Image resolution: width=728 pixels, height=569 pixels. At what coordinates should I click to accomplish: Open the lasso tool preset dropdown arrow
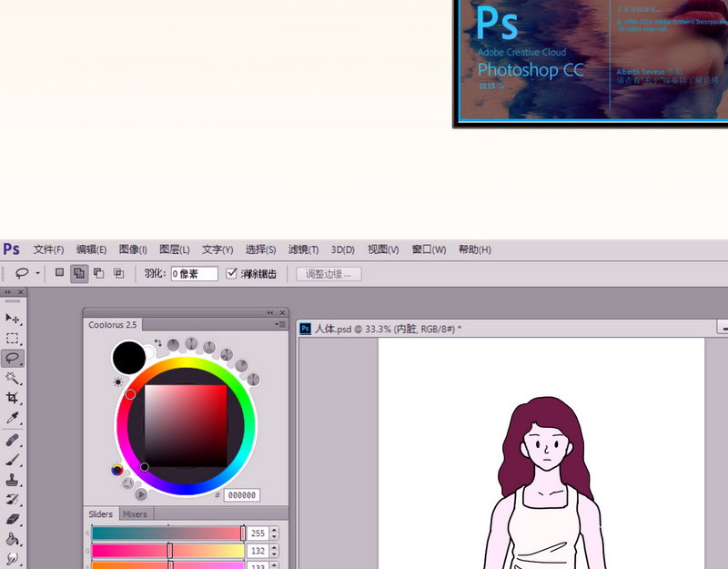pyautogui.click(x=38, y=274)
